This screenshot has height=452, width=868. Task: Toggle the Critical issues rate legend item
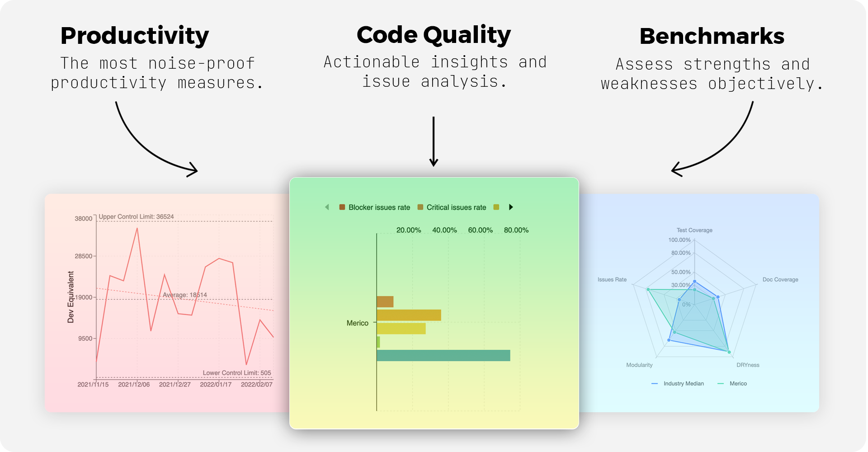[452, 207]
